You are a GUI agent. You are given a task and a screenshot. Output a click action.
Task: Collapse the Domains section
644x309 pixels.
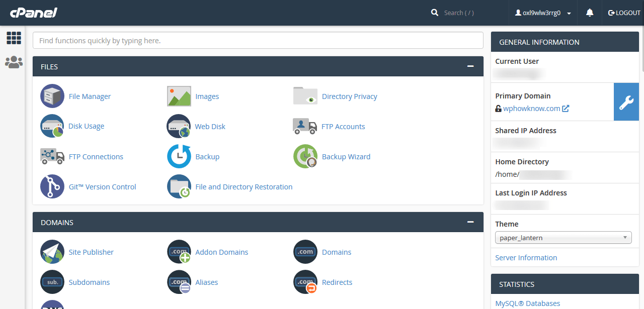click(470, 222)
